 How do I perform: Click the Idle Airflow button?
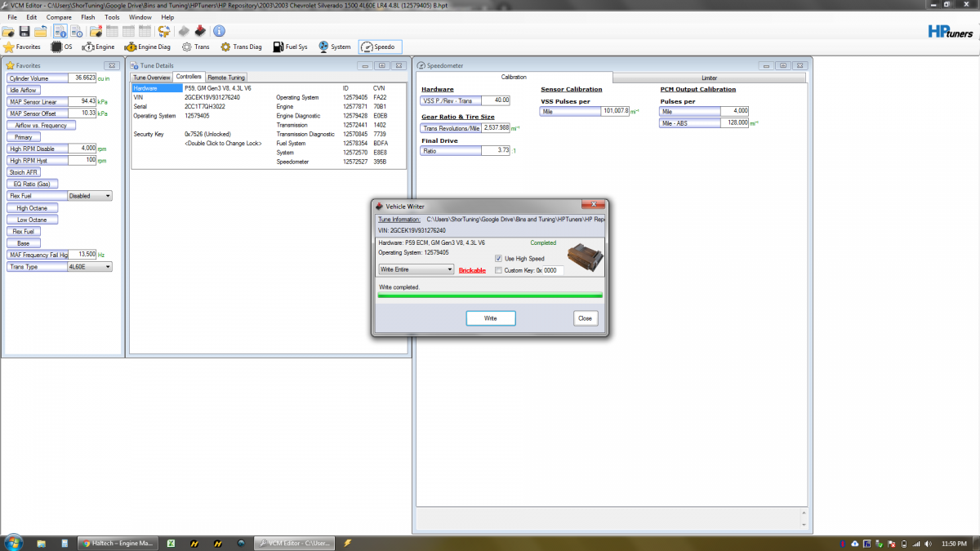(x=24, y=90)
